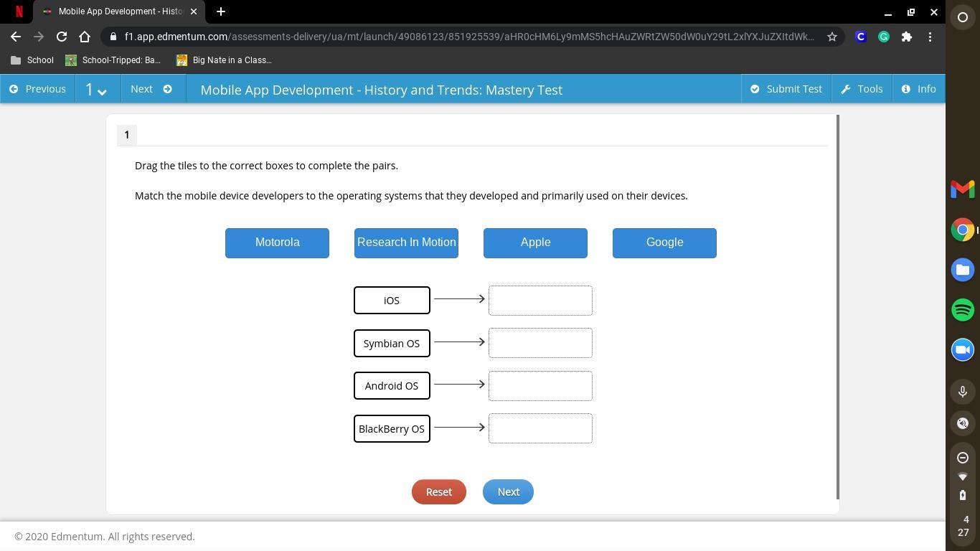Click the question number 1 badge
This screenshot has width=980, height=551.
(x=127, y=135)
